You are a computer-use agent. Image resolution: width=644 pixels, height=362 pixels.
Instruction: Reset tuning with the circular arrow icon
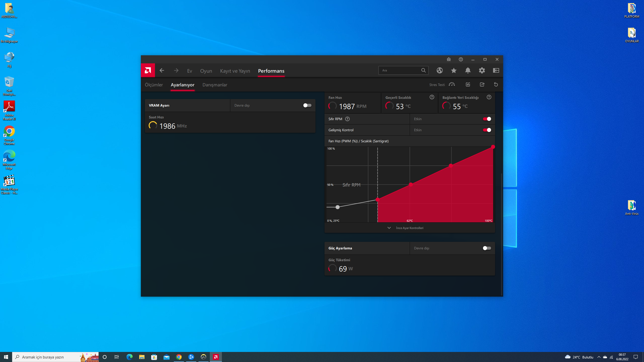[x=496, y=84]
